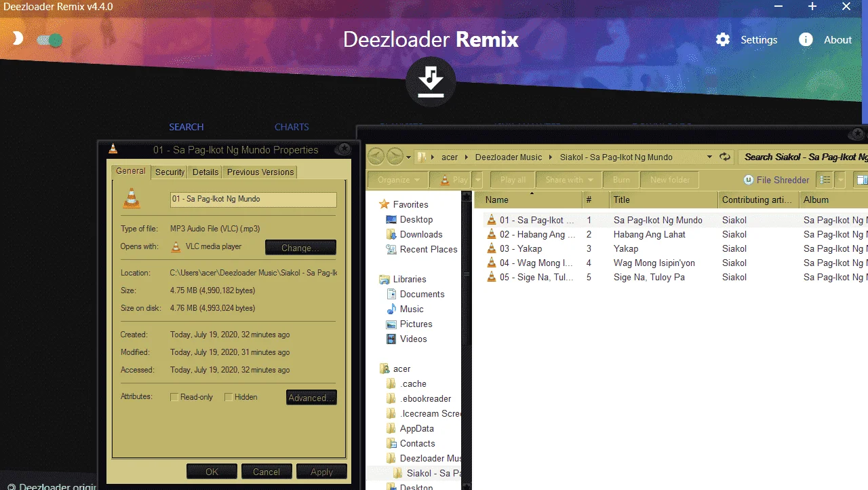868x490 pixels.
Task: Sort by Title column header
Action: point(663,200)
